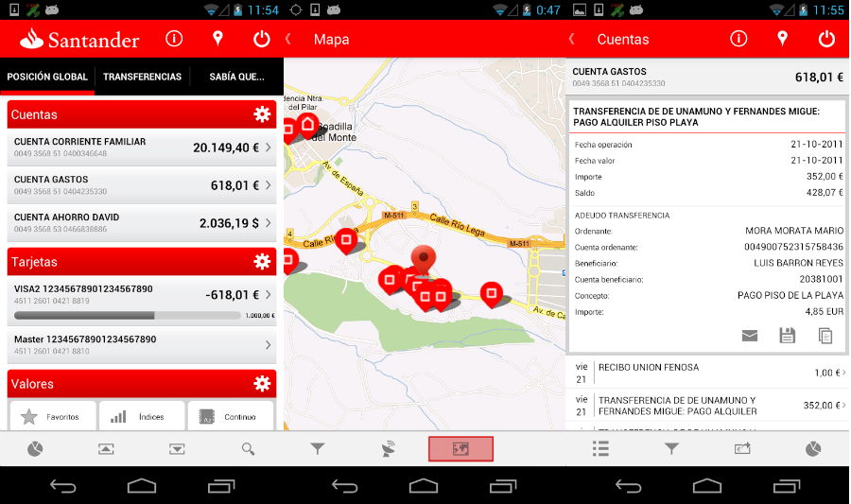Copy transaction details with documents icon
This screenshot has width=851, height=504.
point(825,335)
